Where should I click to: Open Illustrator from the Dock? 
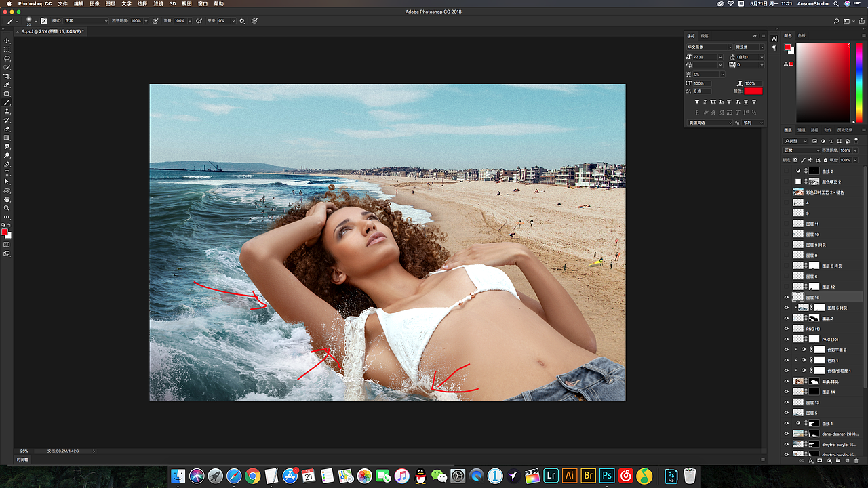coord(570,476)
